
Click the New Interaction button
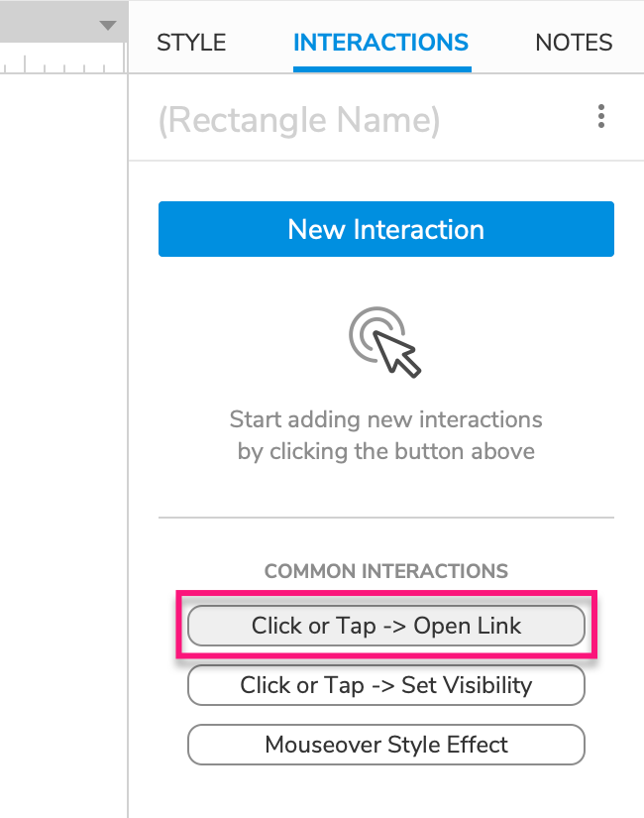(x=386, y=229)
